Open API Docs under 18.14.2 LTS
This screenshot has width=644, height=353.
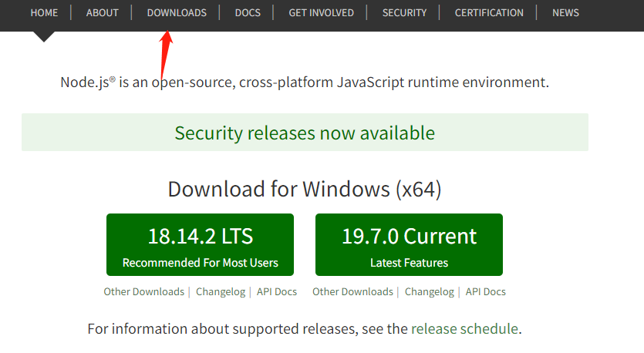(x=277, y=291)
